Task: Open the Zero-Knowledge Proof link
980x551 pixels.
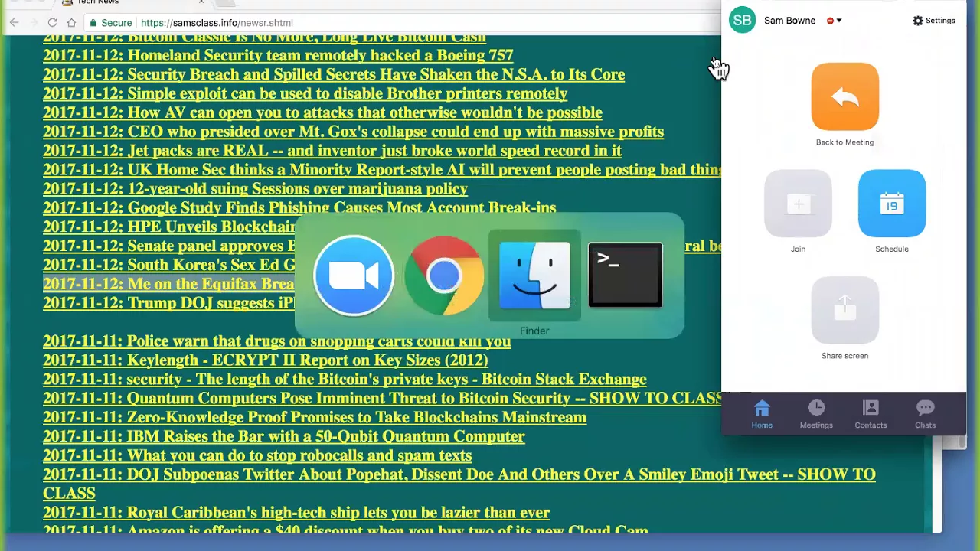Action: [x=315, y=418]
